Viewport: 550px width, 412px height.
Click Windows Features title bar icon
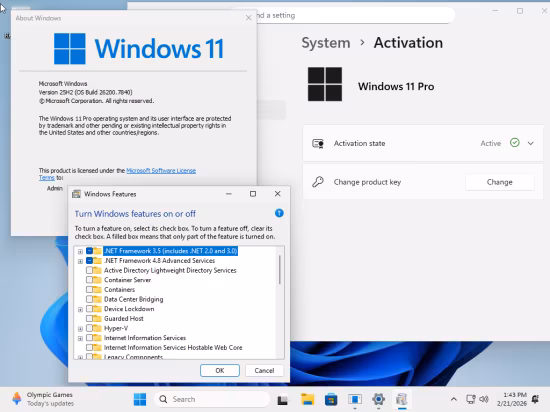pyautogui.click(x=76, y=194)
